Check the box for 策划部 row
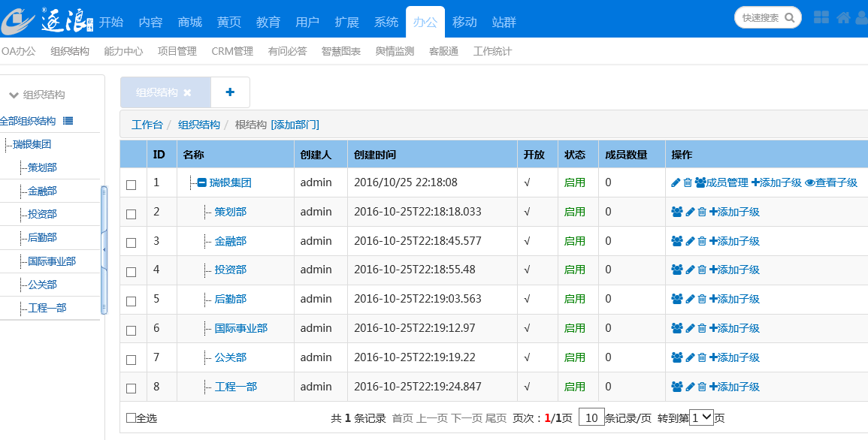868x440 pixels. point(132,214)
